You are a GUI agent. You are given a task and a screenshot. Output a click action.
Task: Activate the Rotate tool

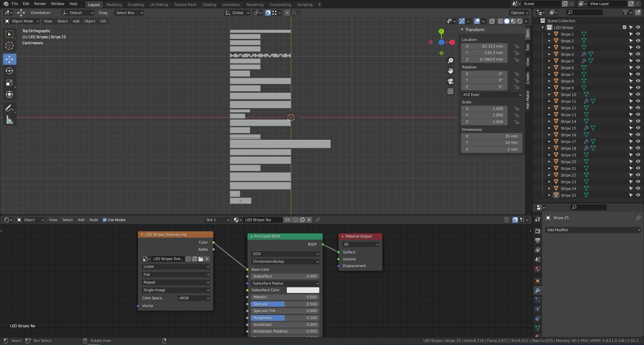click(x=9, y=71)
